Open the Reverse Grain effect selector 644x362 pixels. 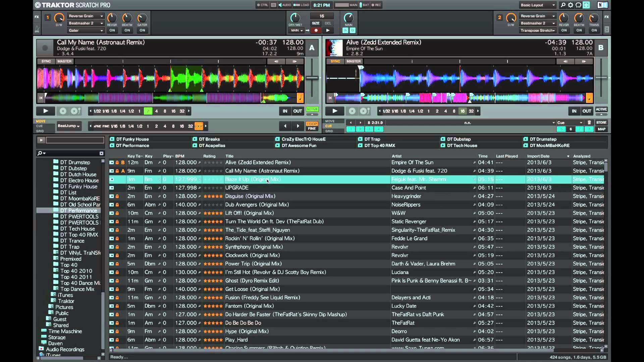pos(85,16)
